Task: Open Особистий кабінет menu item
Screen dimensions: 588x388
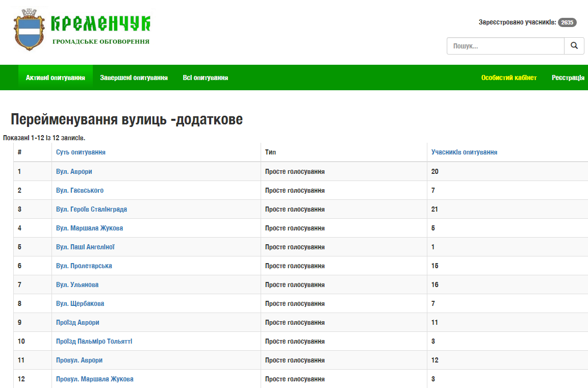Action: (509, 78)
